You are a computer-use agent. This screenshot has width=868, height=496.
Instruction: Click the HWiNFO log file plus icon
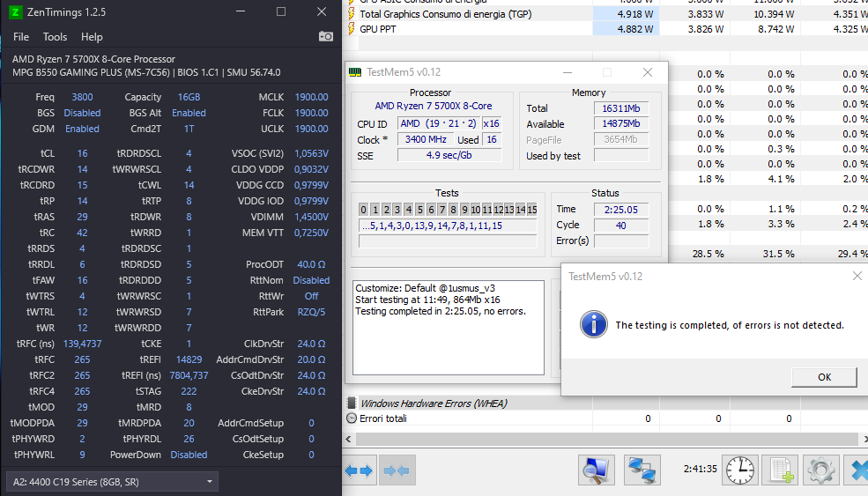[781, 470]
